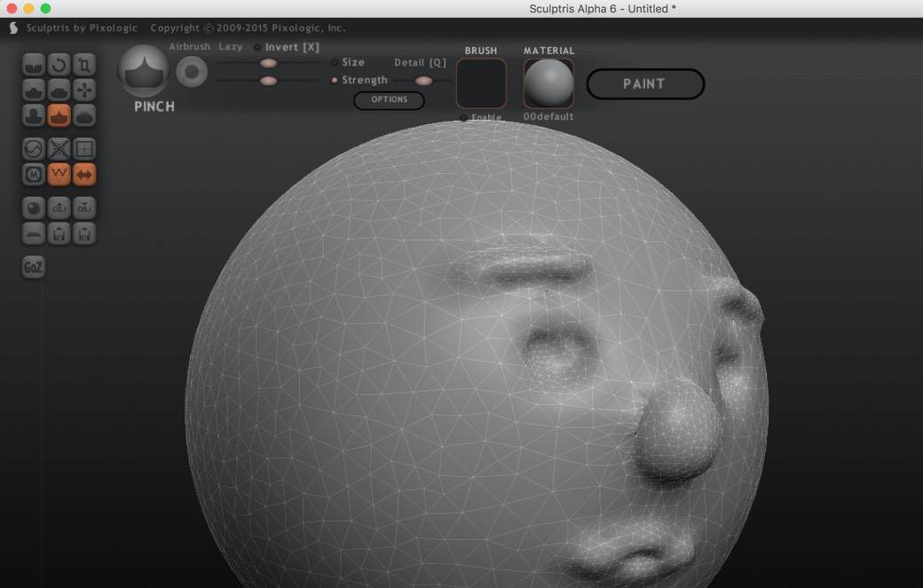Click the yellow minimize window button
Screen dimensions: 923x588
(28, 8)
